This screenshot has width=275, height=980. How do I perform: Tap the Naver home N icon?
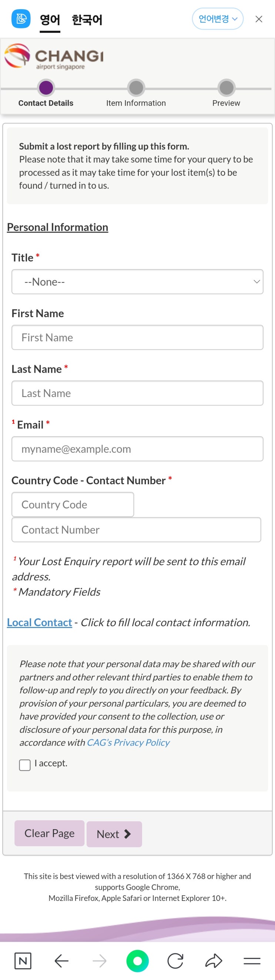click(x=23, y=961)
